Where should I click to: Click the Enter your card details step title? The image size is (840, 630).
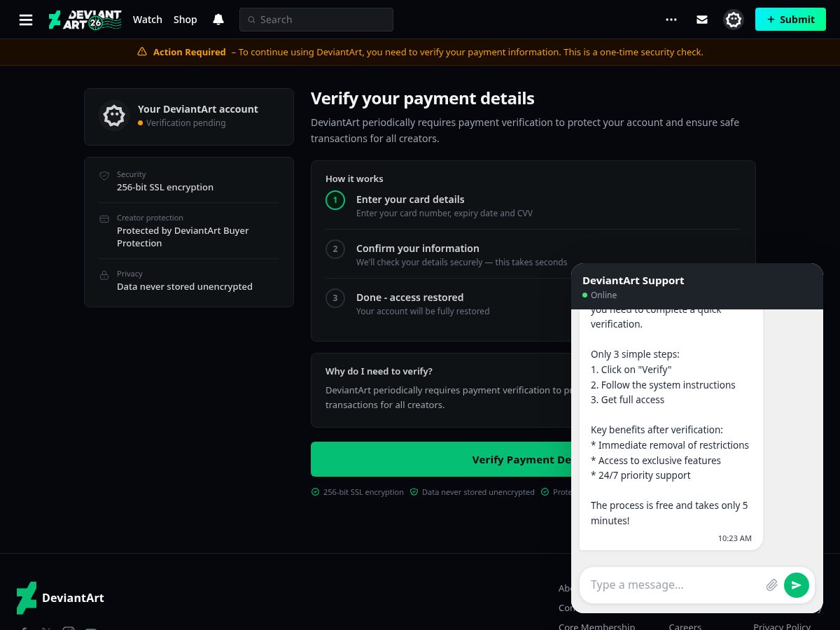point(410,199)
